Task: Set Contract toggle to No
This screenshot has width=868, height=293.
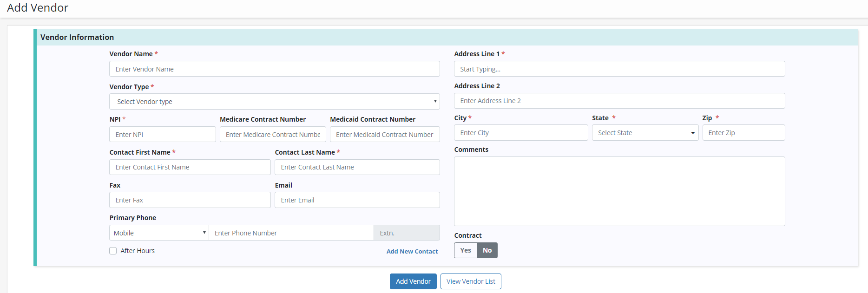Action: [x=487, y=250]
